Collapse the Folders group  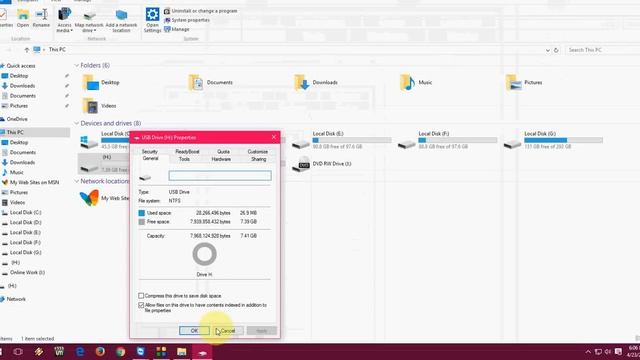(77, 65)
